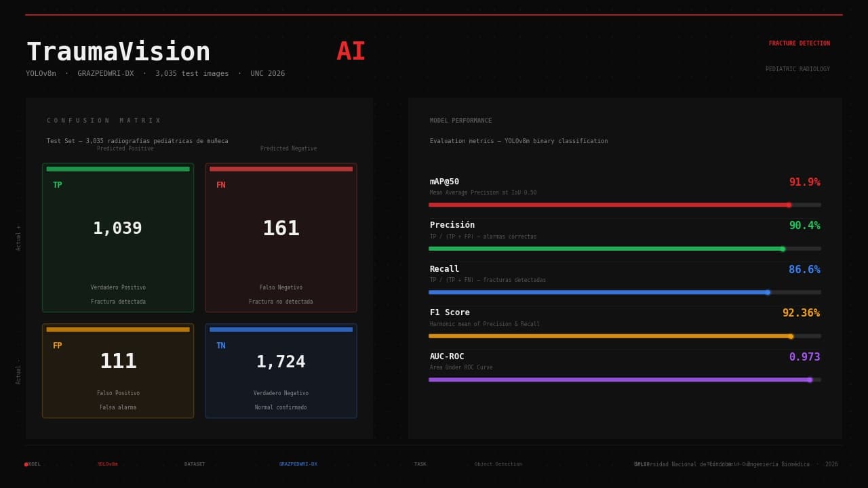Click the CONFUSION MATRIX heading
The width and height of the screenshot is (868, 488).
point(103,121)
